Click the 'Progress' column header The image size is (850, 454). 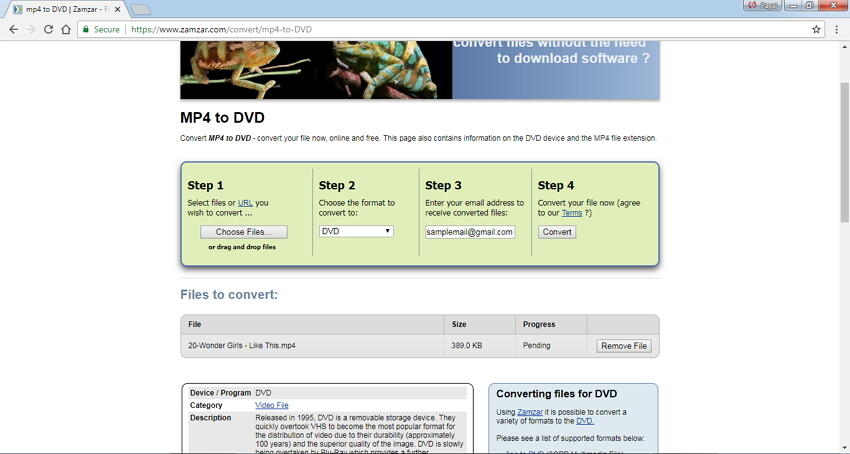point(539,324)
